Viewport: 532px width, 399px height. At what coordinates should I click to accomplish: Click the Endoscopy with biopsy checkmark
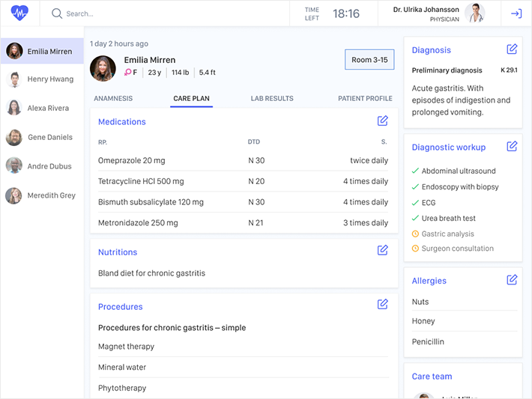pos(415,187)
